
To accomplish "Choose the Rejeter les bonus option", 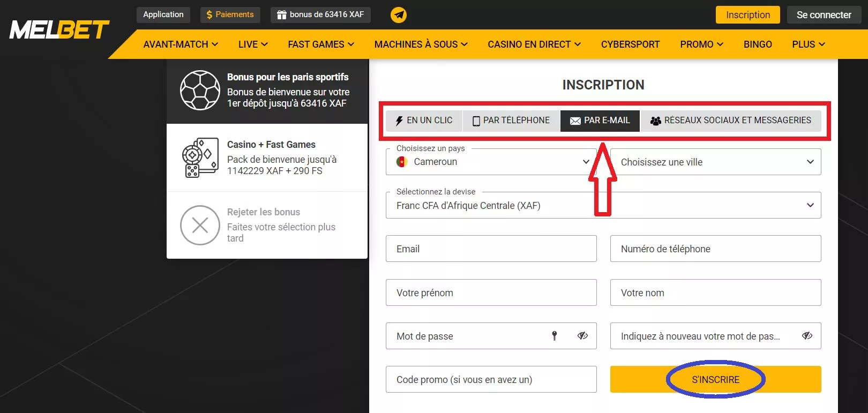I will pyautogui.click(x=267, y=225).
